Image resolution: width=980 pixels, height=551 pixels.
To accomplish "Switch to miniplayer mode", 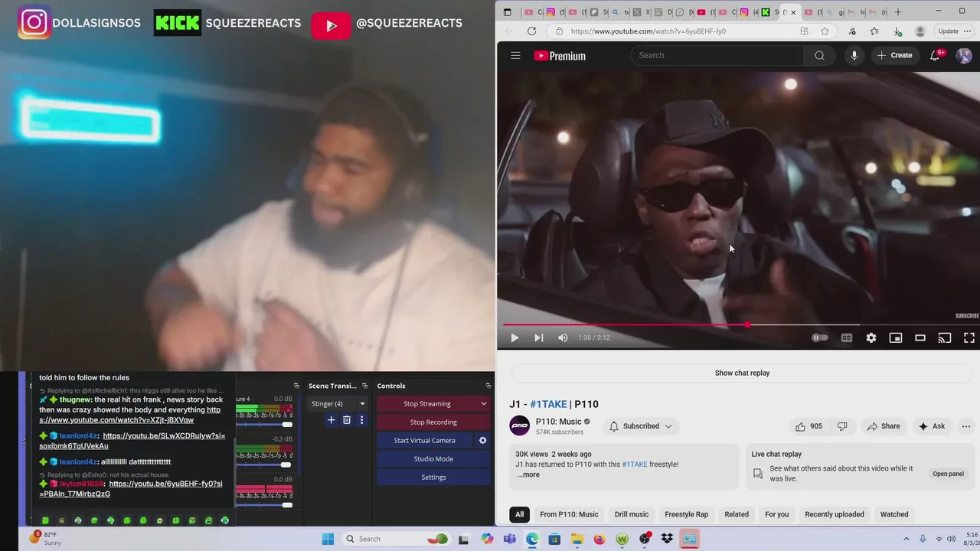I will coord(896,337).
